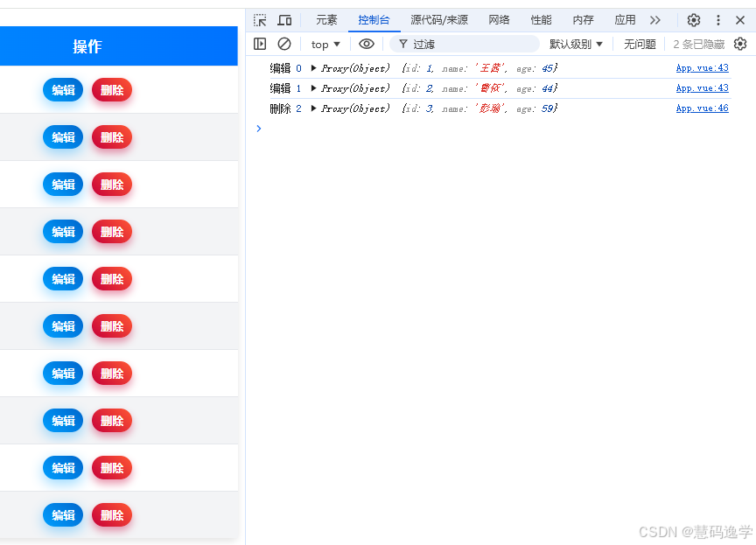Show more DevTools tabs via the chevron
Screen dimensions: 756x545
point(655,20)
